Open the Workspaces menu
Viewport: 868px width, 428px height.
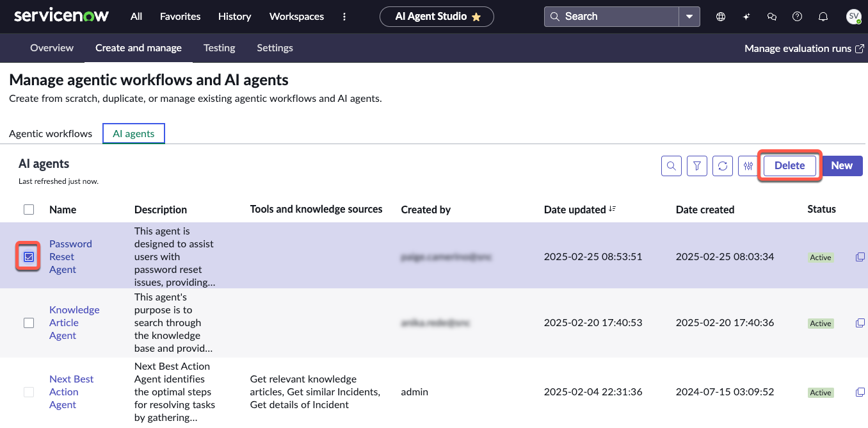coord(296,17)
